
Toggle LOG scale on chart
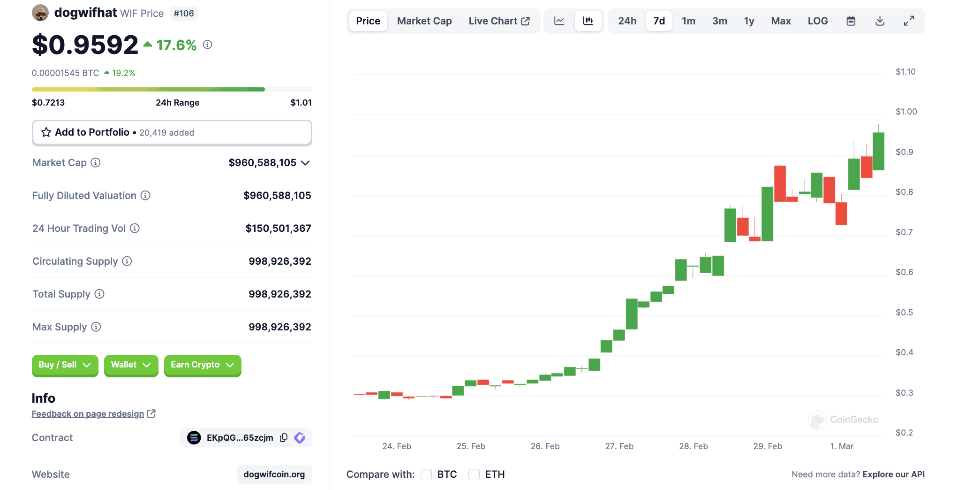click(x=818, y=21)
